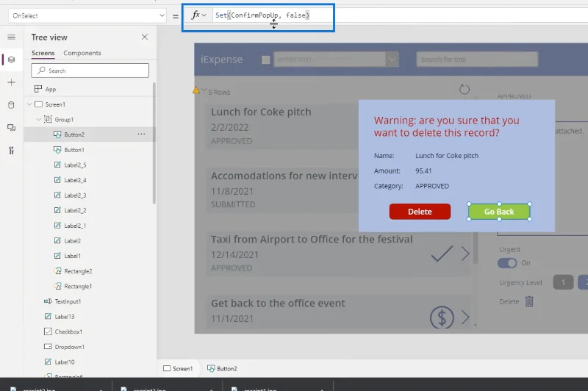Open the more options dots for Button2

click(141, 134)
